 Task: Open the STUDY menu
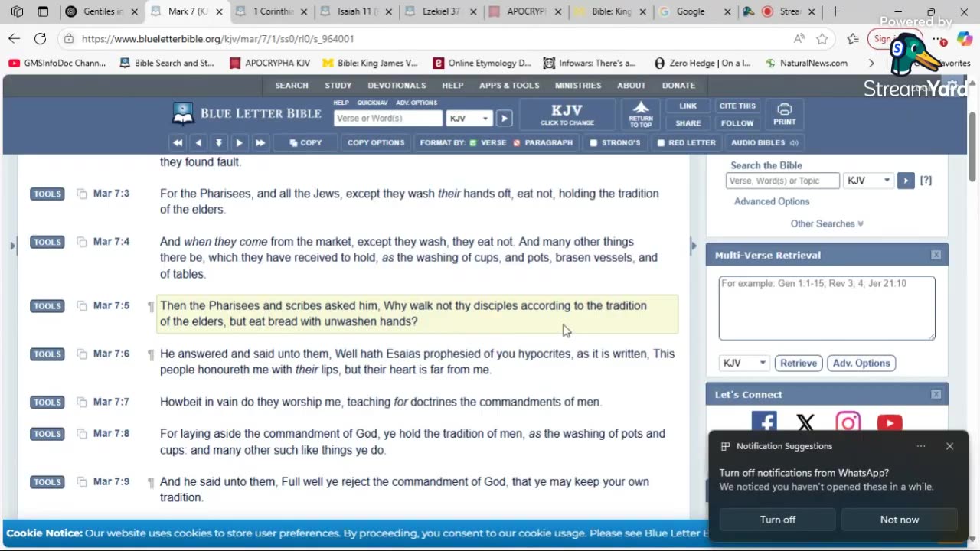(338, 86)
